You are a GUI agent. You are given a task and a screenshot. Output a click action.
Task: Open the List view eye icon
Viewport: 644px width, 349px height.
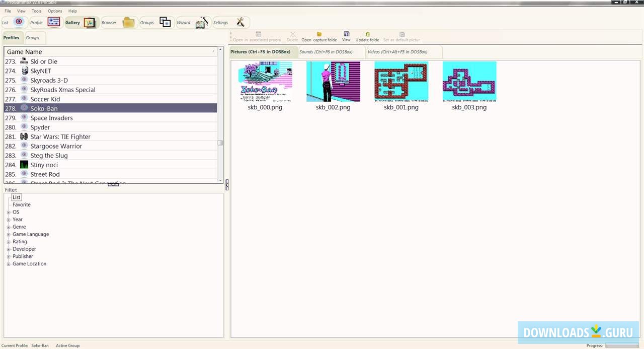coord(19,22)
